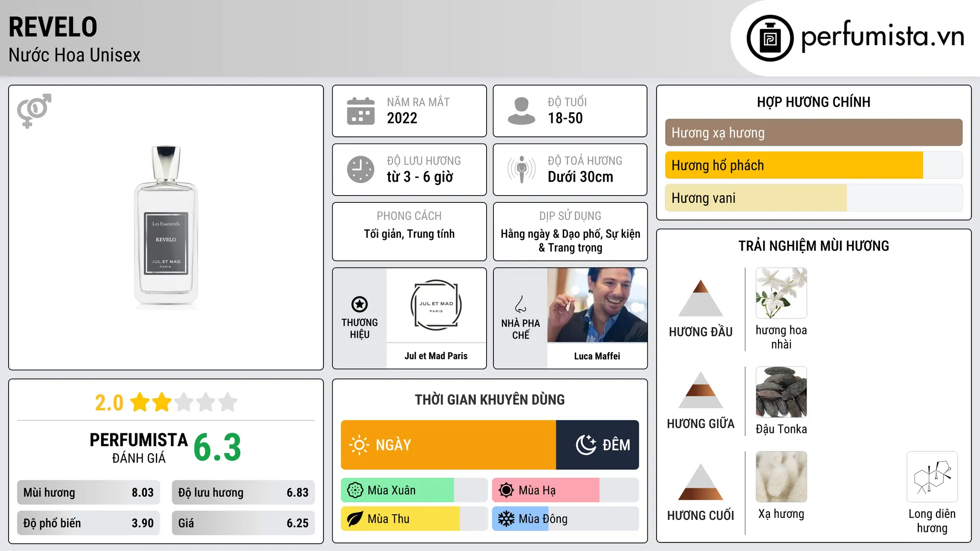Click the Mùi hương 8.03 score row
This screenshot has height=551, width=980.
[89, 493]
